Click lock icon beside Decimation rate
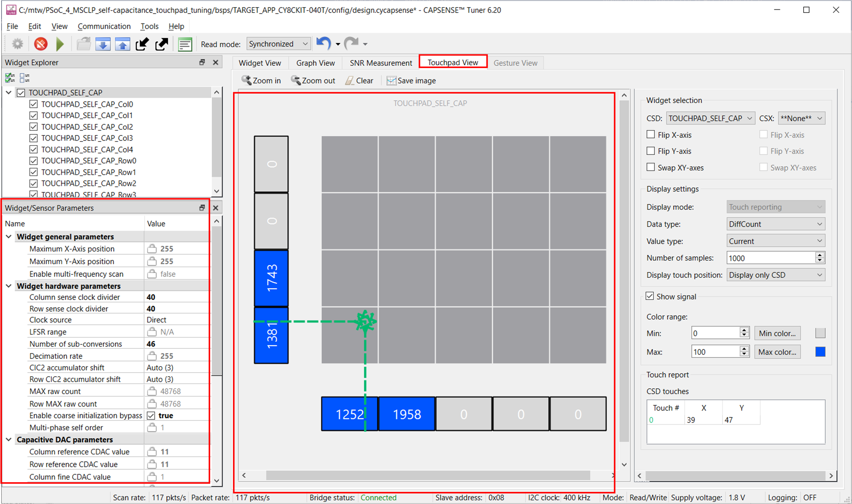852x504 pixels. [152, 356]
